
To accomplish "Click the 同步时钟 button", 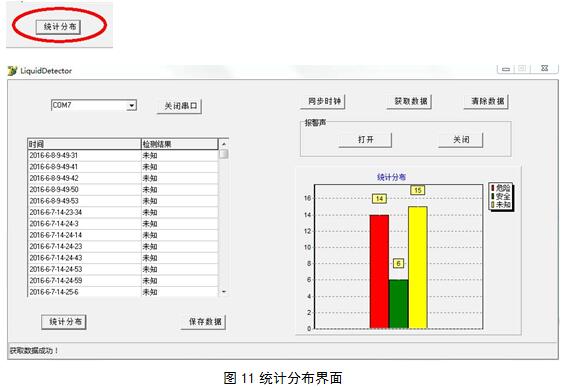I will point(323,101).
